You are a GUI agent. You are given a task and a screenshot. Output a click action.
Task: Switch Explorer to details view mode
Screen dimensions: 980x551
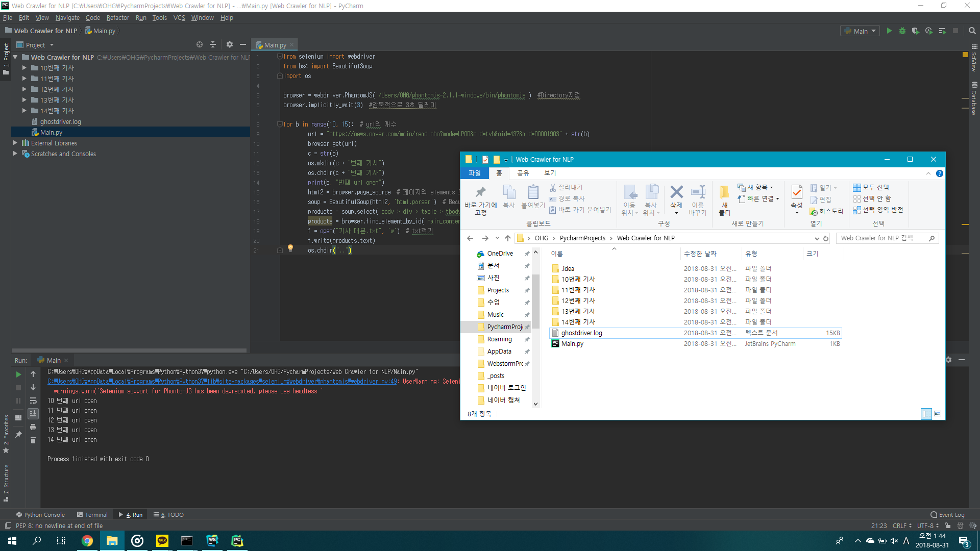(927, 414)
